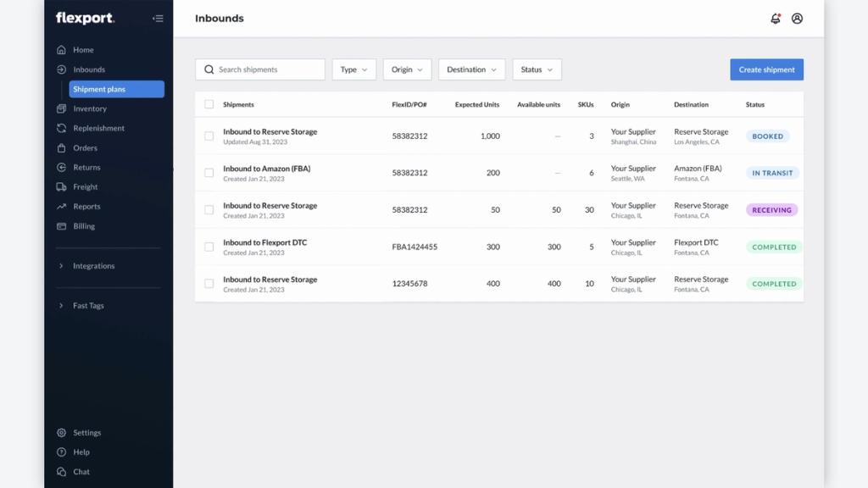The width and height of the screenshot is (868, 488).
Task: Open the Status filter dropdown
Action: 537,69
